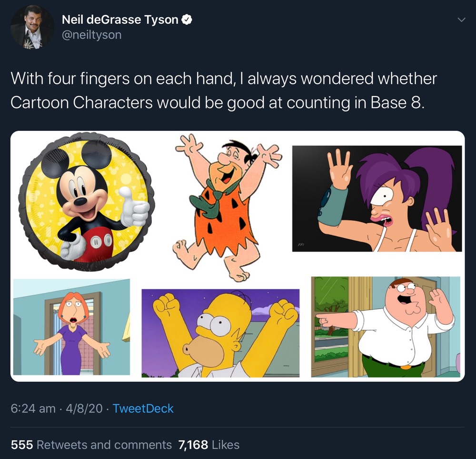This screenshot has width=476, height=459.
Task: Enlarge the Homer Simpson image
Action: pos(220,333)
